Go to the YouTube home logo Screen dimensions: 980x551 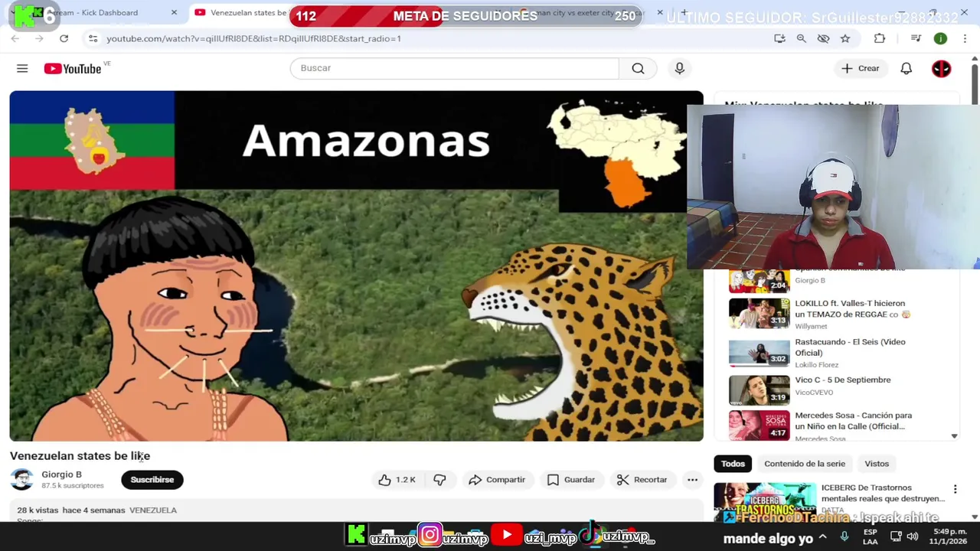coord(72,69)
